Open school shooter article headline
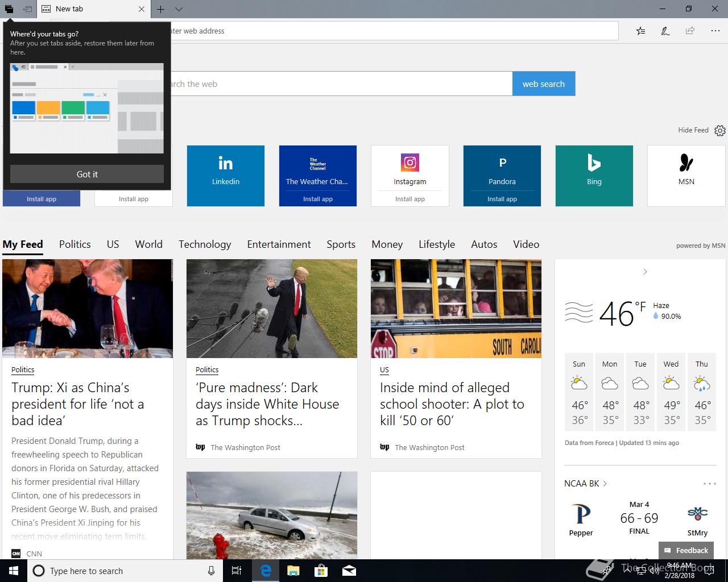Viewport: 728px width, 582px height. click(x=452, y=404)
